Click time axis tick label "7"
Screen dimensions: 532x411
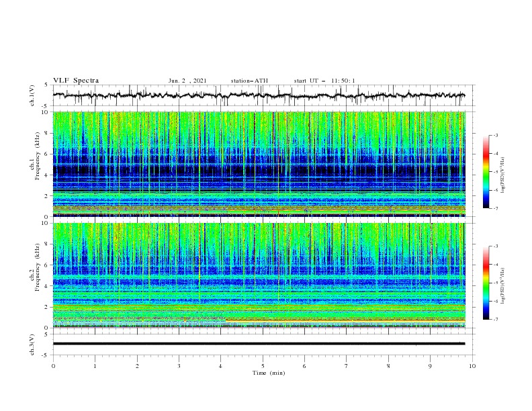pyautogui.click(x=347, y=366)
